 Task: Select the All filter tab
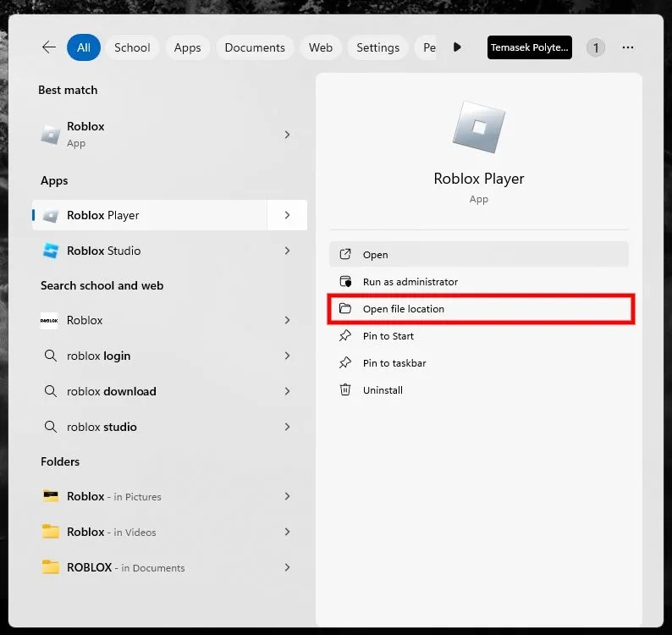click(84, 47)
